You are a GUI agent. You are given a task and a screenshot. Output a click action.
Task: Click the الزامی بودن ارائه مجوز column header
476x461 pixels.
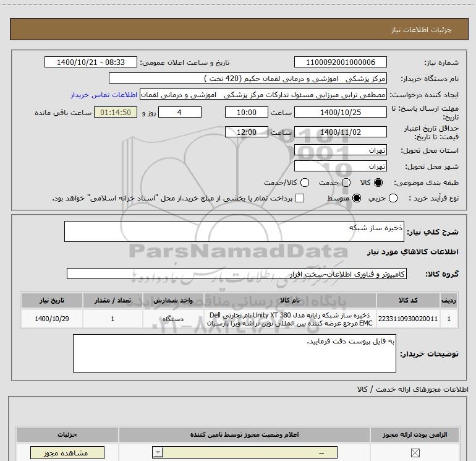pyautogui.click(x=415, y=434)
